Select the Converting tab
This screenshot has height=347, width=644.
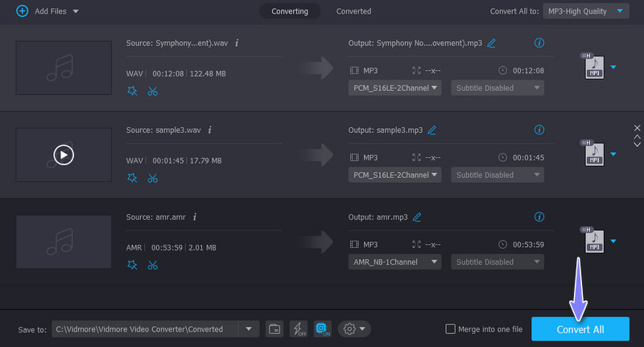pos(289,11)
